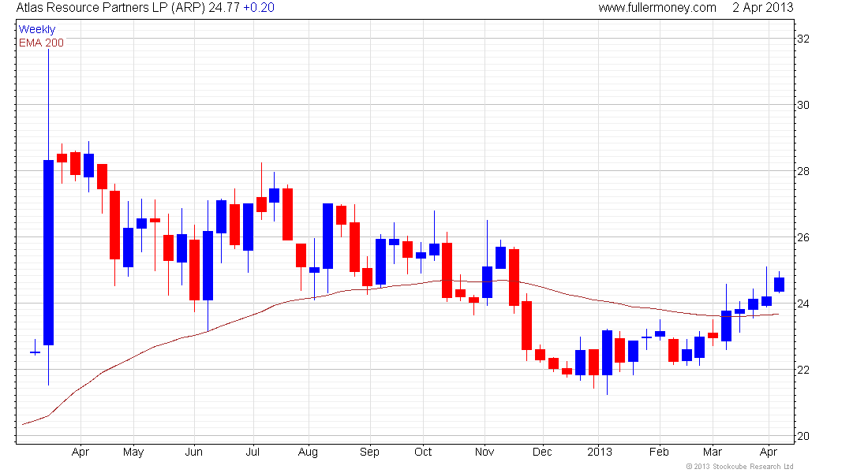Click the first 'Apr' label after the chart start
This screenshot has width=868, height=473.
click(x=80, y=453)
